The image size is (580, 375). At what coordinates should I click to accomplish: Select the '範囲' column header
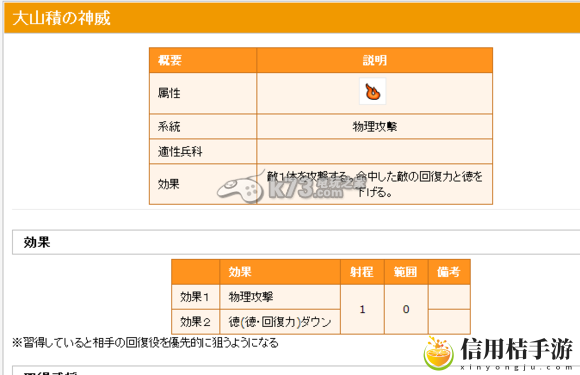click(x=406, y=272)
